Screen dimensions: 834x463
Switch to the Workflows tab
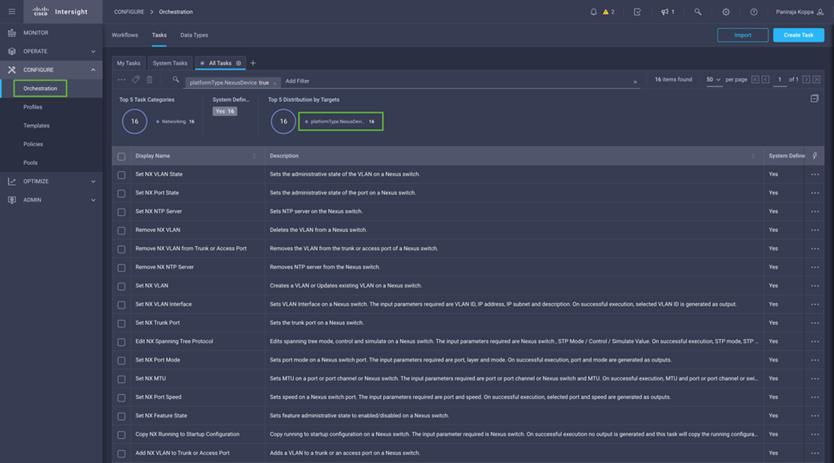(x=125, y=35)
